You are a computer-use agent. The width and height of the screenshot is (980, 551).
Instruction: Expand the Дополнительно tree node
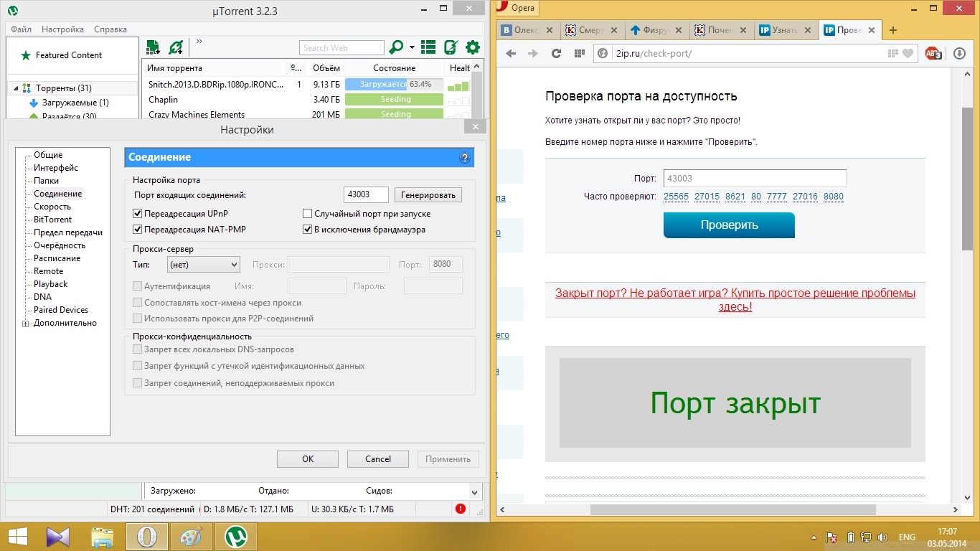[26, 324]
